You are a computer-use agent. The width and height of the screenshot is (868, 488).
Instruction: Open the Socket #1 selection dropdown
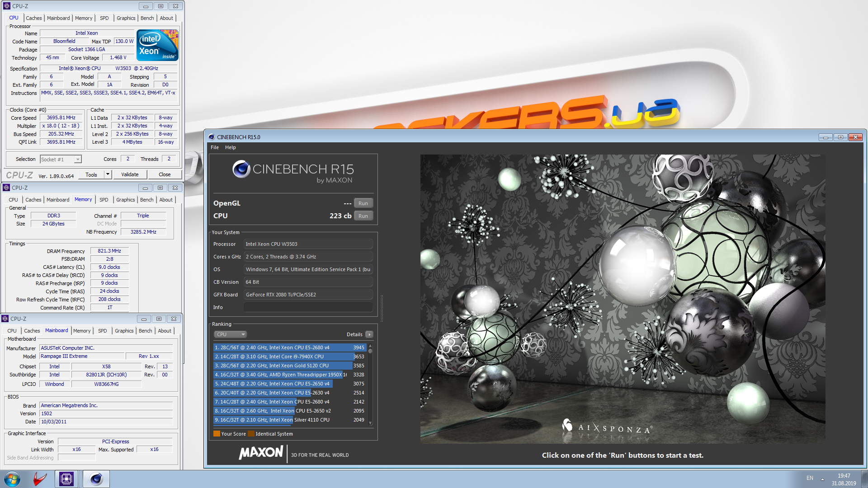point(78,160)
